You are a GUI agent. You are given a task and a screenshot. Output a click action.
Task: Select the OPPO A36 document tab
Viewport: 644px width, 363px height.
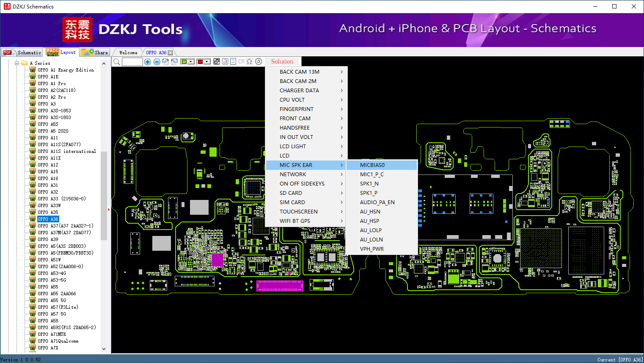point(156,53)
